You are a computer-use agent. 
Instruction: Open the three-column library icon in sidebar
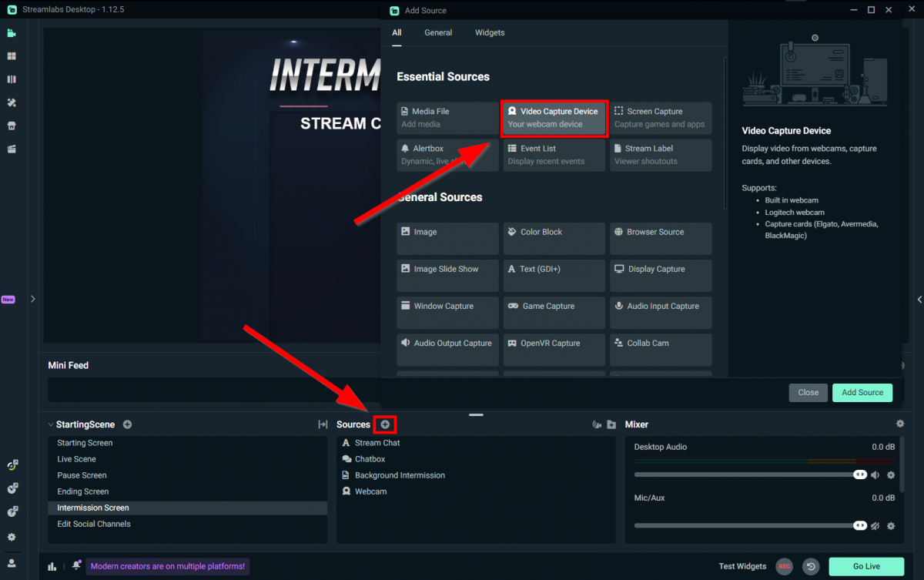12,79
